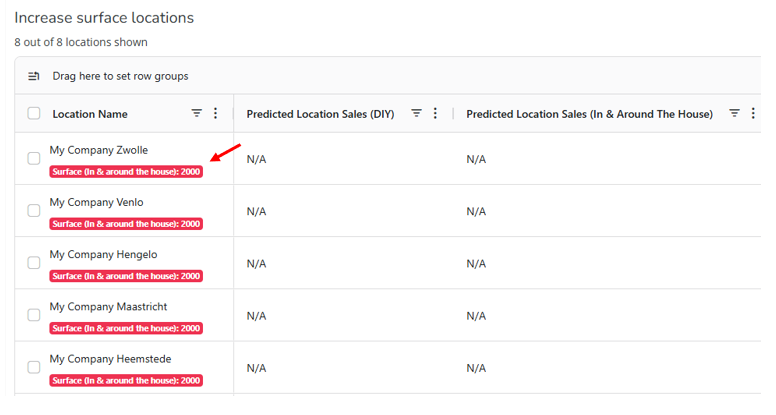Image resolution: width=776 pixels, height=415 pixels.
Task: Click the My Company Zwolle location name
Action: coord(98,150)
